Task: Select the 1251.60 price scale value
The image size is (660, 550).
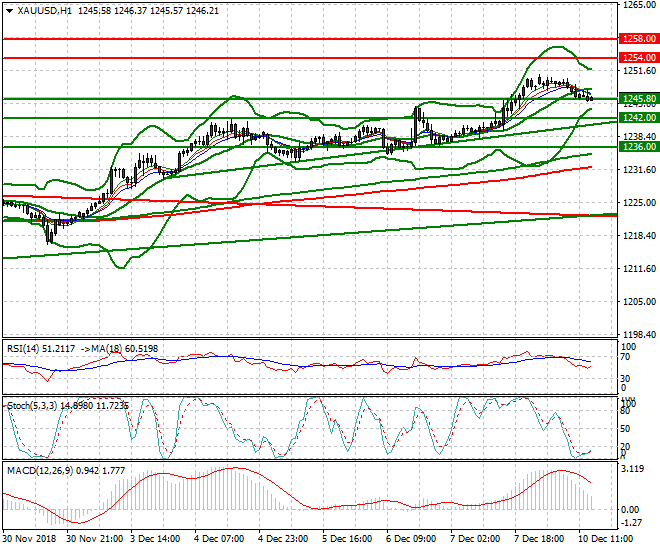Action: (639, 71)
